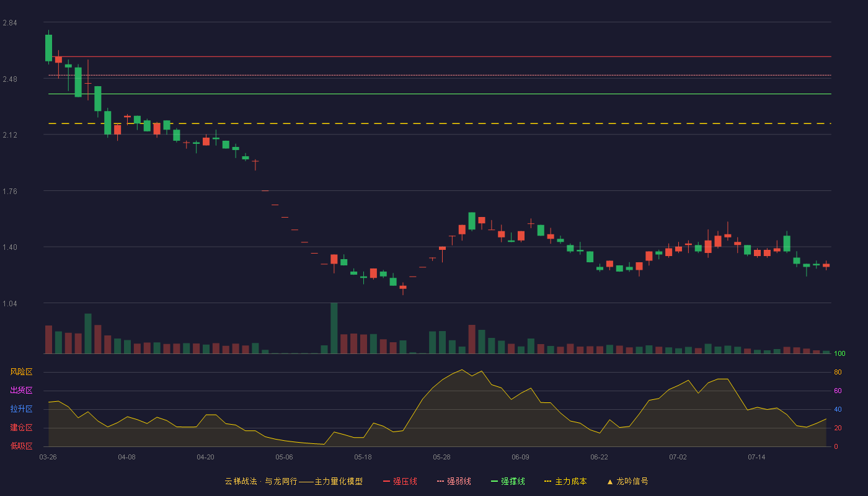
Task: Click the 05-18 date axis label
Action: (x=363, y=457)
